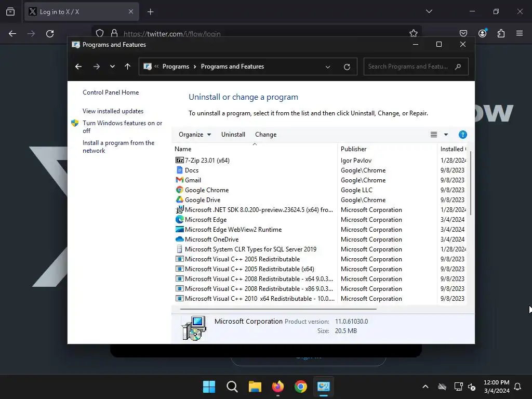Click the search magnifier in Programs search box
This screenshot has width=532, height=399.
(458, 66)
